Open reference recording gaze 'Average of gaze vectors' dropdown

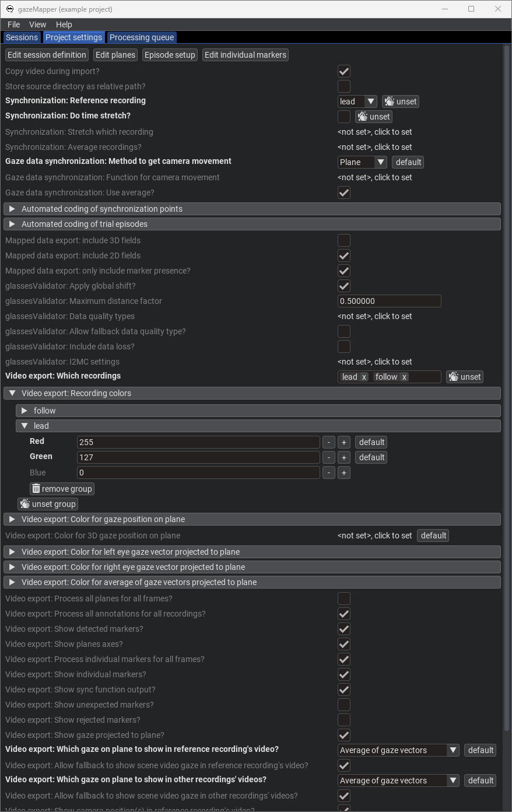[x=398, y=750]
